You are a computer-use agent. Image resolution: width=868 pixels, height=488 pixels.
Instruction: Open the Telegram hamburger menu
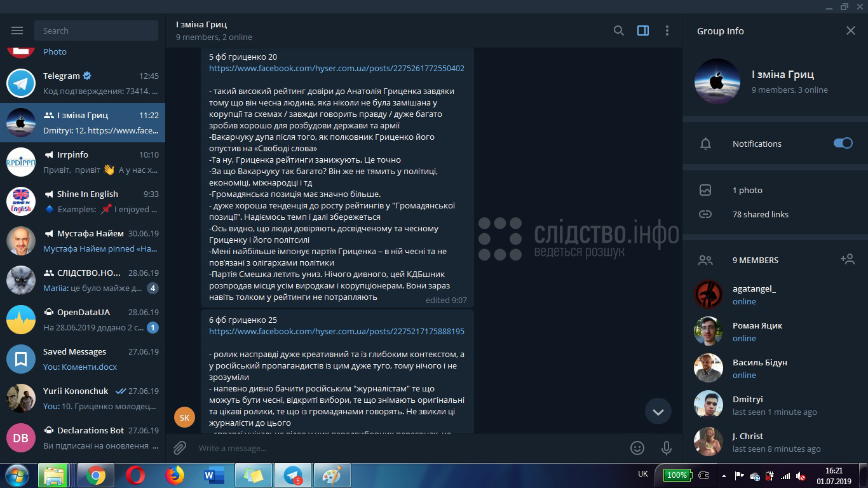[x=17, y=30]
